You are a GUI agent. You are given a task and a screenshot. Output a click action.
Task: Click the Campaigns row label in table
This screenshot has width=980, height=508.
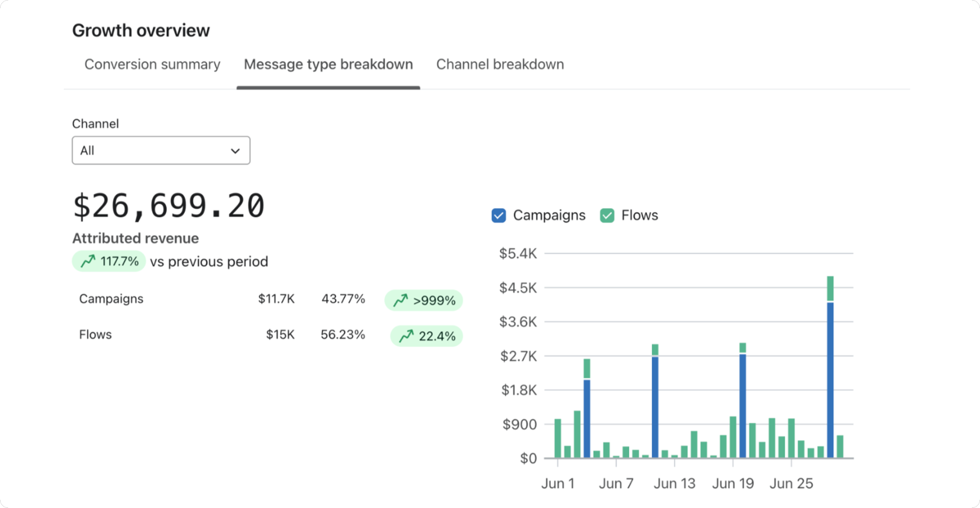(111, 299)
